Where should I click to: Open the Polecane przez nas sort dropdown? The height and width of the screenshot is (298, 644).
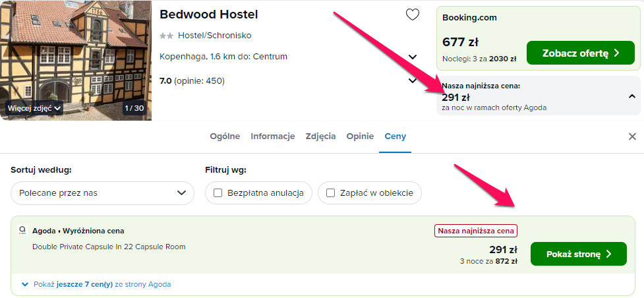tap(102, 193)
